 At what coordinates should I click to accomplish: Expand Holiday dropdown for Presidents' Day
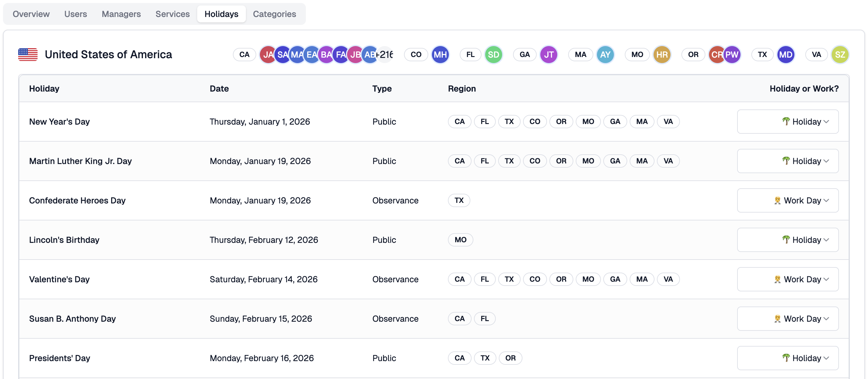click(x=787, y=358)
